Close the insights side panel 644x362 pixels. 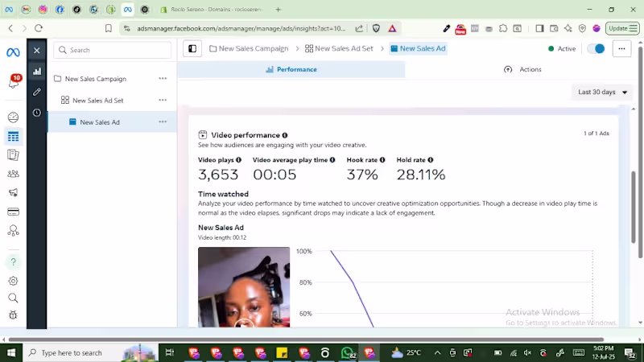point(36,51)
